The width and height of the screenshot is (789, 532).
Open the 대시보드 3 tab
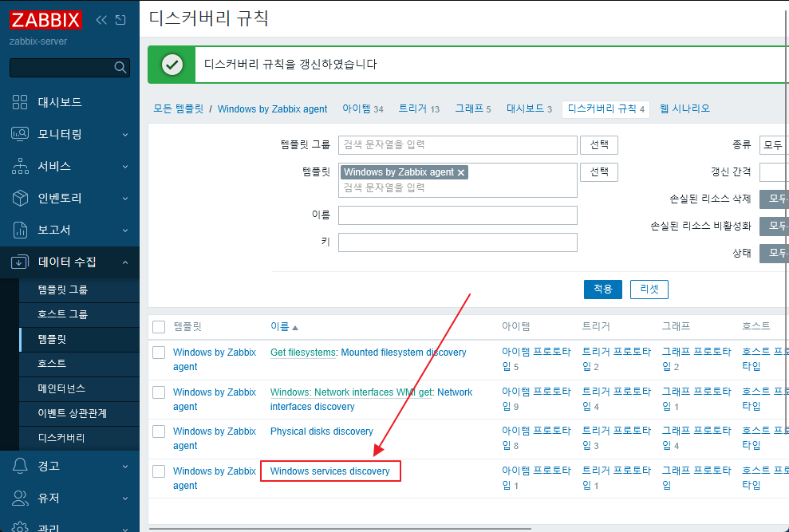[530, 108]
